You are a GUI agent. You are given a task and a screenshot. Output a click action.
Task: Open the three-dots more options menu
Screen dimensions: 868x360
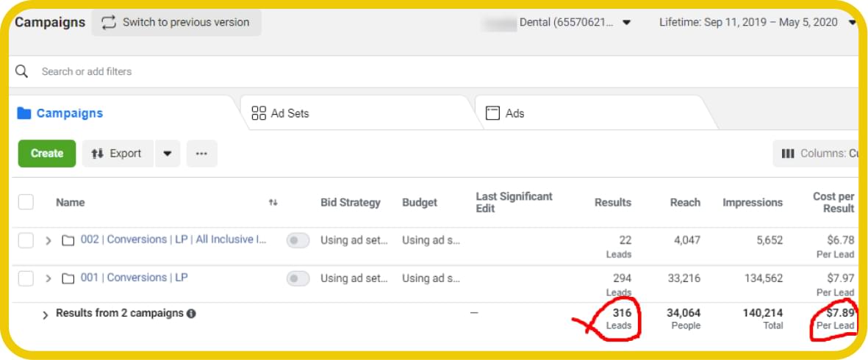(x=201, y=154)
